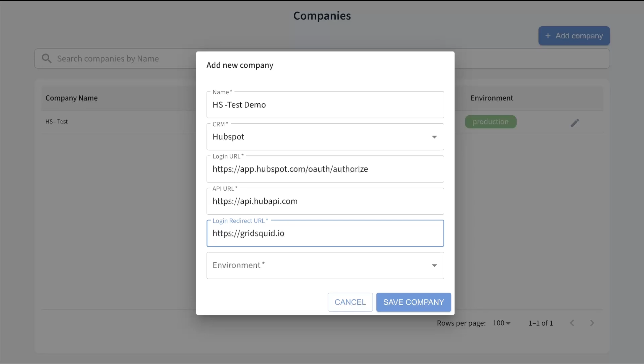Select the API URL input

point(325,201)
